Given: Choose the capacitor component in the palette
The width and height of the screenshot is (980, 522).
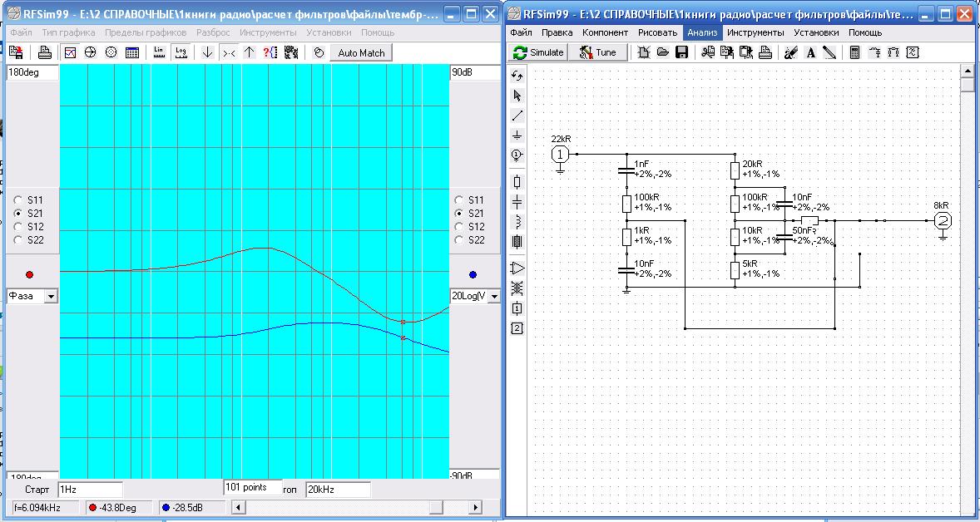Looking at the screenshot, I should tap(517, 202).
